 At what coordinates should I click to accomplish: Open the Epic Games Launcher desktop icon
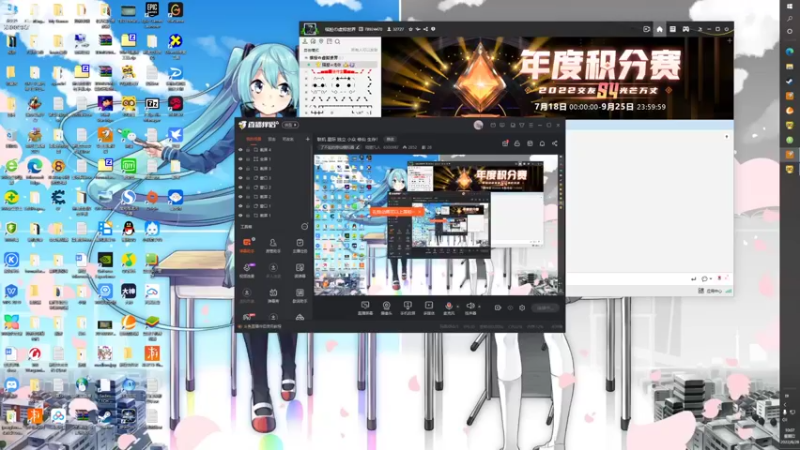(152, 12)
